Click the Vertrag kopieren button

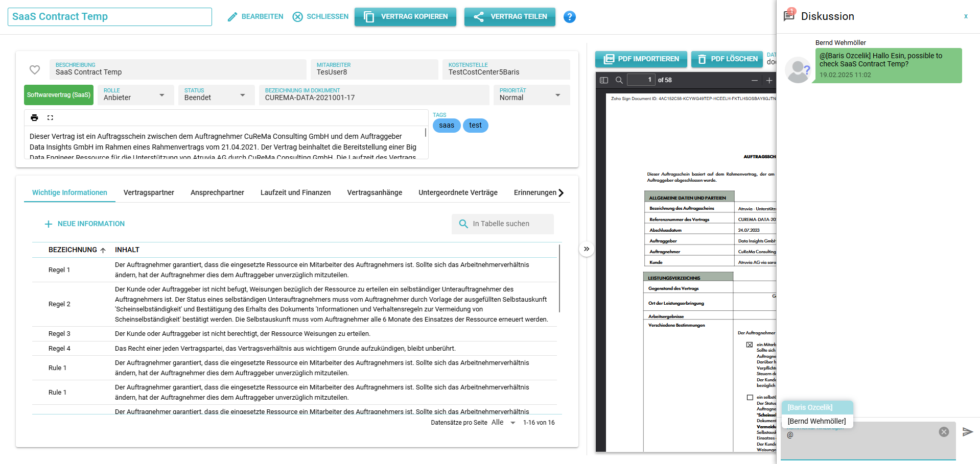[x=405, y=17]
